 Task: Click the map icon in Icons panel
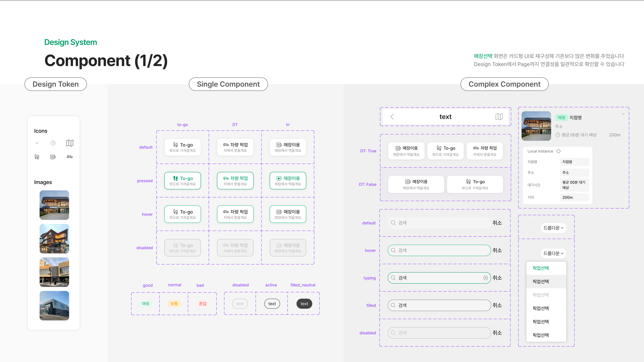click(69, 143)
